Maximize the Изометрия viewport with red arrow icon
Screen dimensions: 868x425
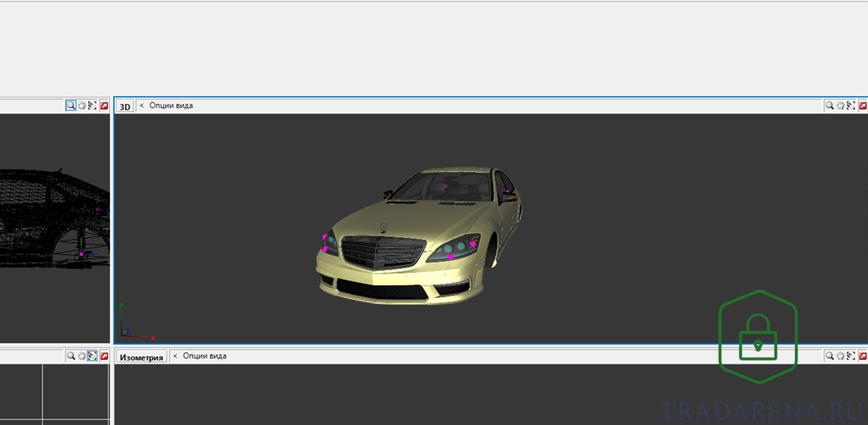(863, 356)
